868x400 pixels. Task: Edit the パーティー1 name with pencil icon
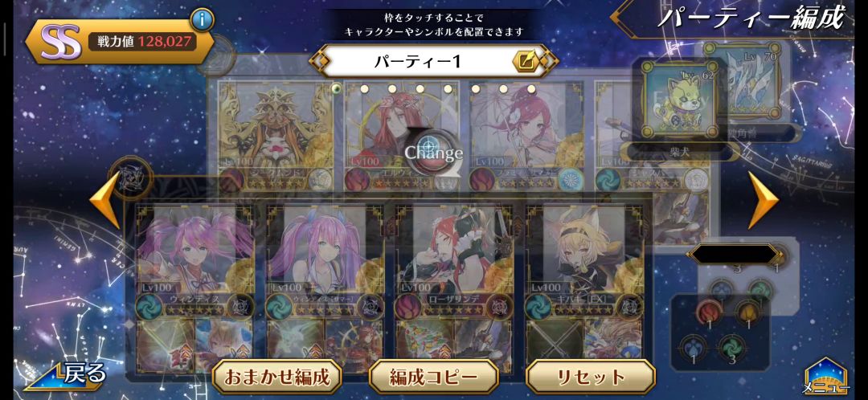click(523, 61)
